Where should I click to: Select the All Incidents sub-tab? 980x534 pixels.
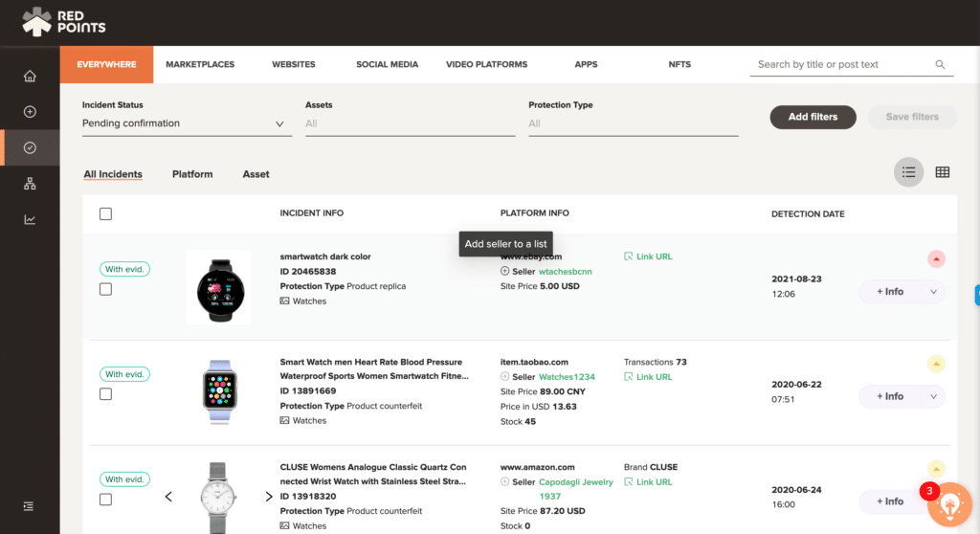[x=113, y=174]
